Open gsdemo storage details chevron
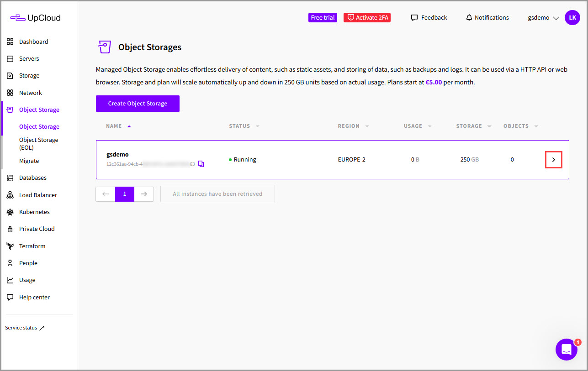The width and height of the screenshot is (588, 371). click(553, 160)
